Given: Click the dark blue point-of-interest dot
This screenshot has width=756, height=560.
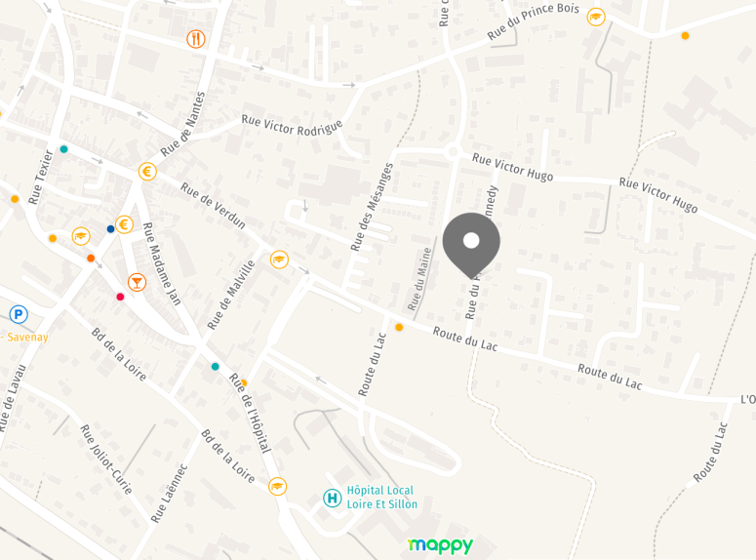Looking at the screenshot, I should (x=110, y=229).
